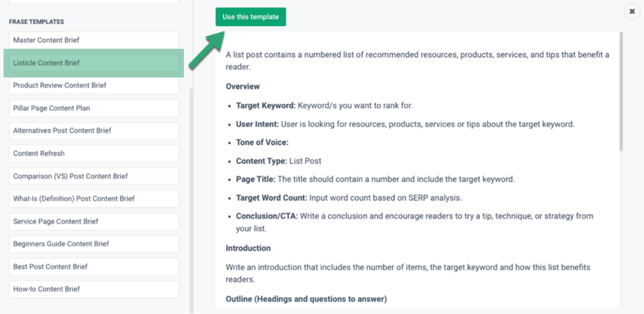This screenshot has height=314, width=644.
Task: Click the Introduction heading in preview
Action: [x=248, y=248]
